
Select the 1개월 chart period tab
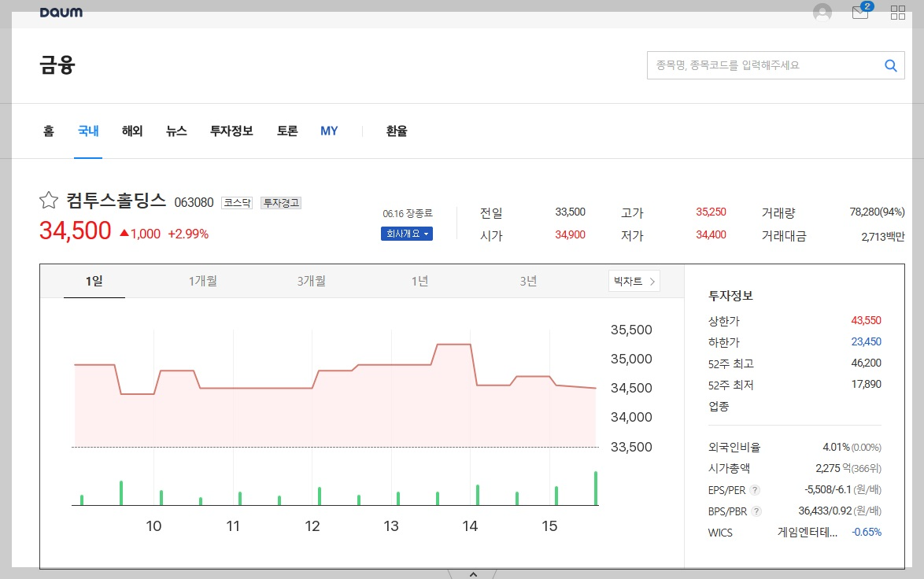click(x=203, y=280)
